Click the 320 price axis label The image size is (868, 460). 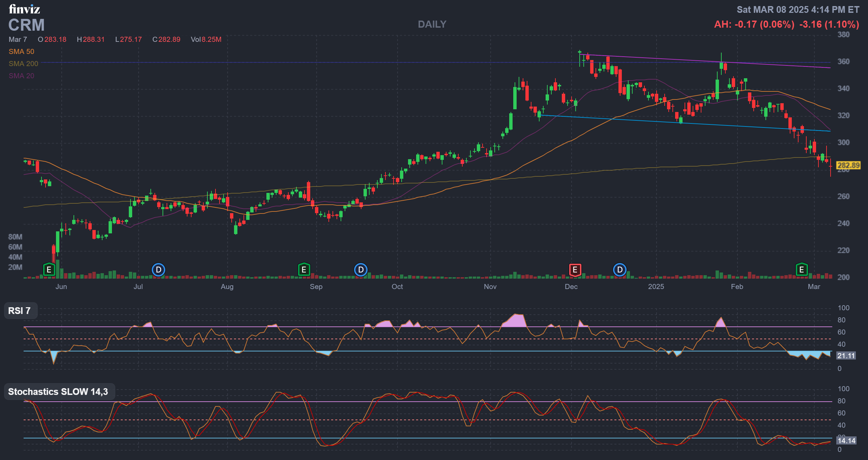843,115
